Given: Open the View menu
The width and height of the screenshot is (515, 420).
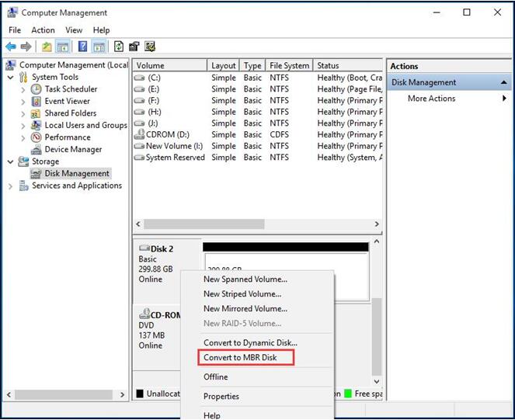Looking at the screenshot, I should pos(74,30).
